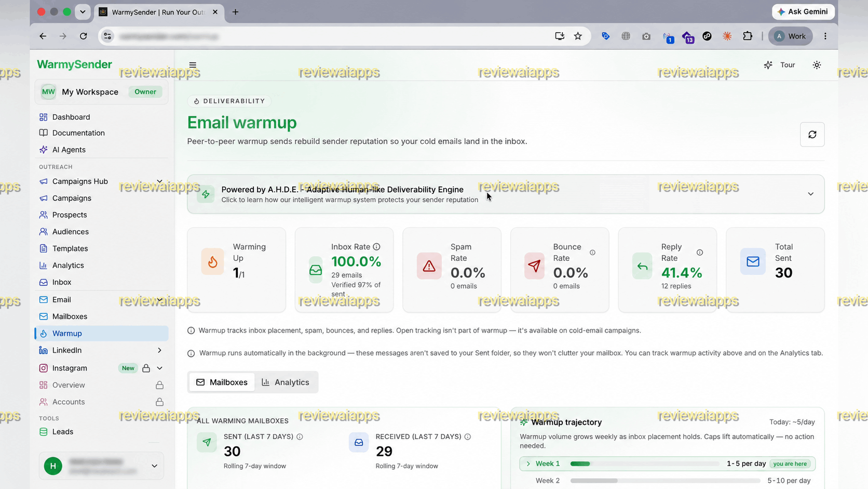The width and height of the screenshot is (868, 489).
Task: Open the user account dropdown
Action: tap(101, 466)
